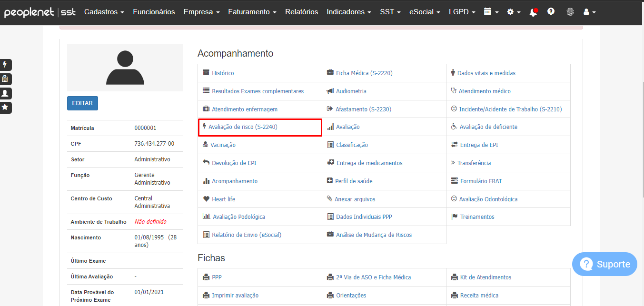Select Funcionários in the menu bar
The width and height of the screenshot is (644, 306).
(x=154, y=12)
